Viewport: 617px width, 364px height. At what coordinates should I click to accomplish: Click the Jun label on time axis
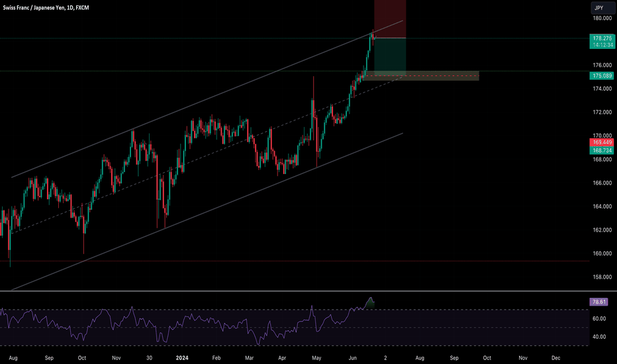point(353,357)
